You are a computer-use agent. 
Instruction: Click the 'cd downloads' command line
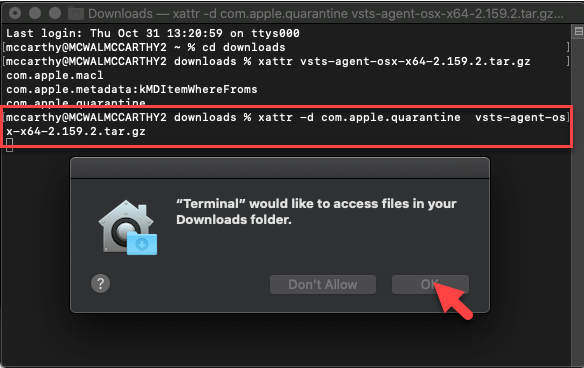pyautogui.click(x=145, y=47)
